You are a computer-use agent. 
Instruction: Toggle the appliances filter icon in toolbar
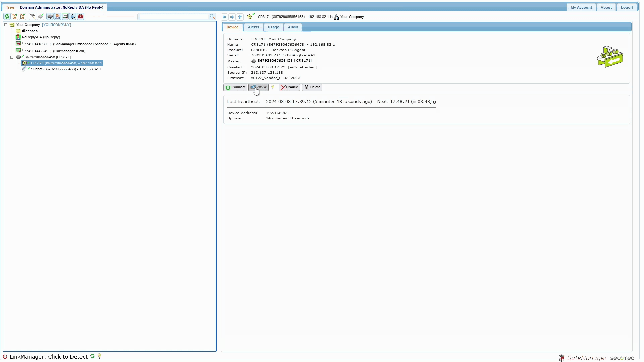[x=50, y=16]
